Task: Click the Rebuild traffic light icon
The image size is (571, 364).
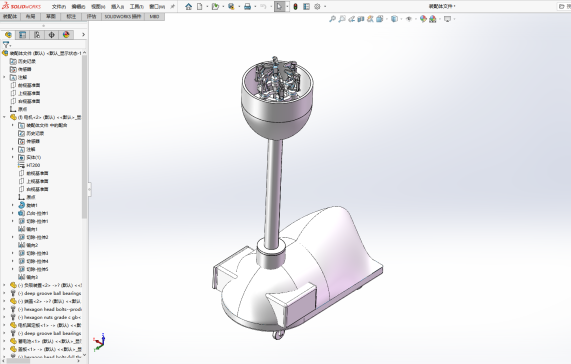Action: [x=295, y=7]
